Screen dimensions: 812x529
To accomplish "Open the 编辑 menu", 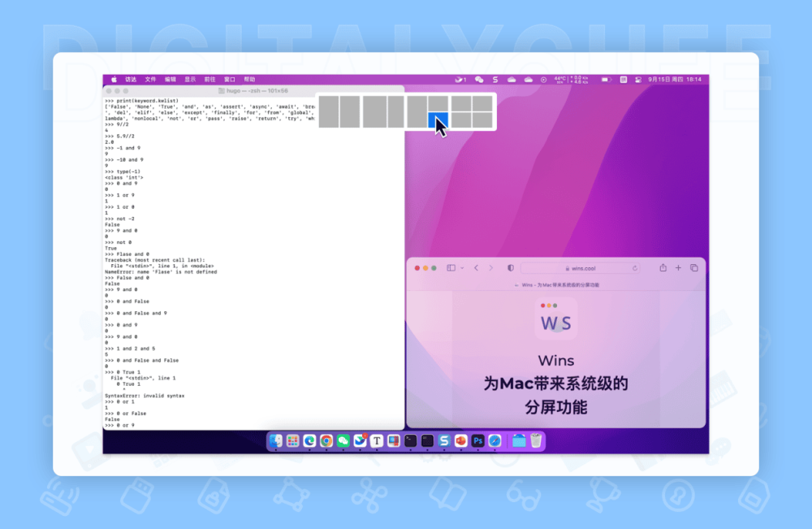I will click(171, 80).
